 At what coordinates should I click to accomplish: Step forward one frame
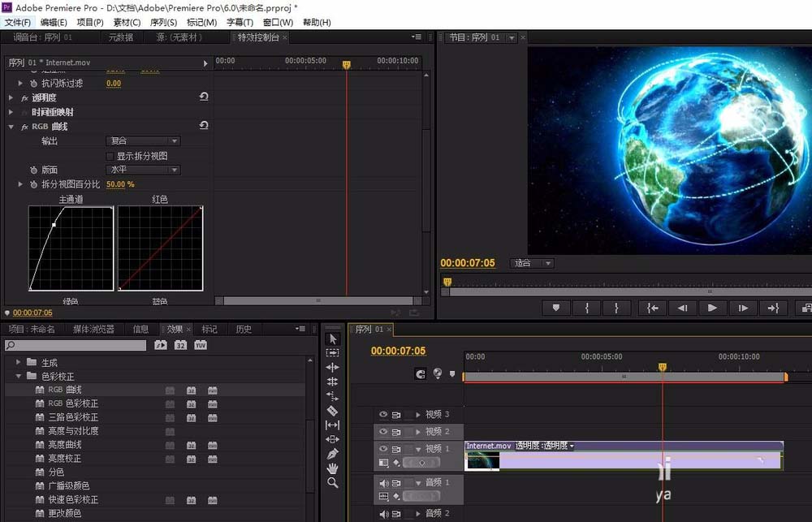point(743,308)
